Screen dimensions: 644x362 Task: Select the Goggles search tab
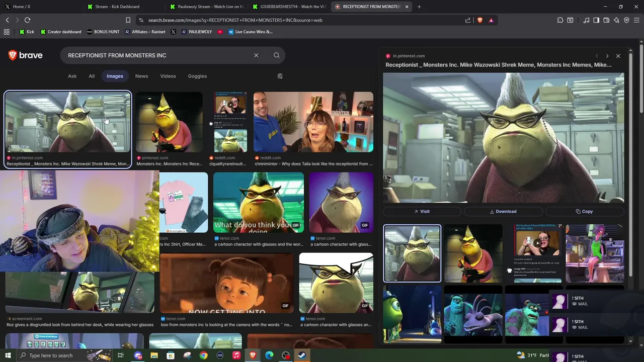pyautogui.click(x=197, y=76)
